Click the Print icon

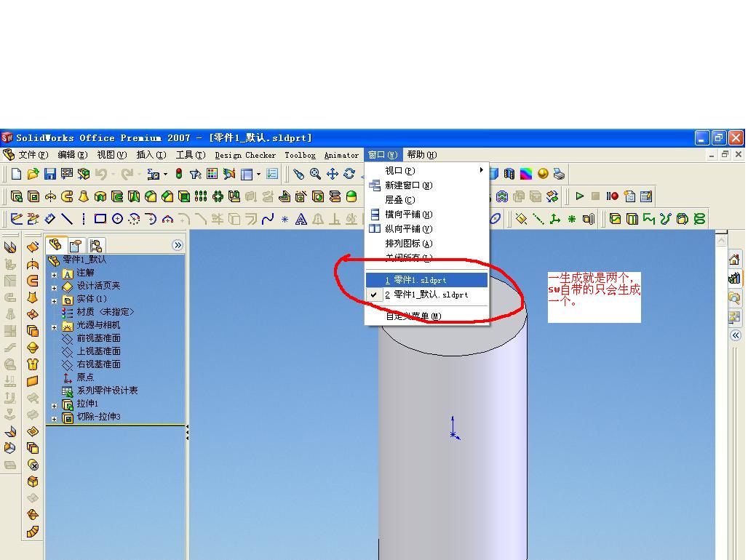559,174
